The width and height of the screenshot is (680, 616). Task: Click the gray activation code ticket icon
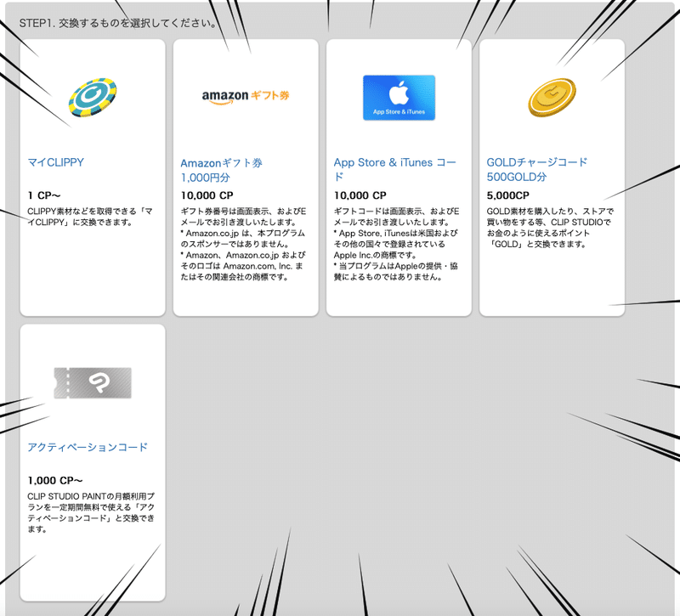coord(93,383)
